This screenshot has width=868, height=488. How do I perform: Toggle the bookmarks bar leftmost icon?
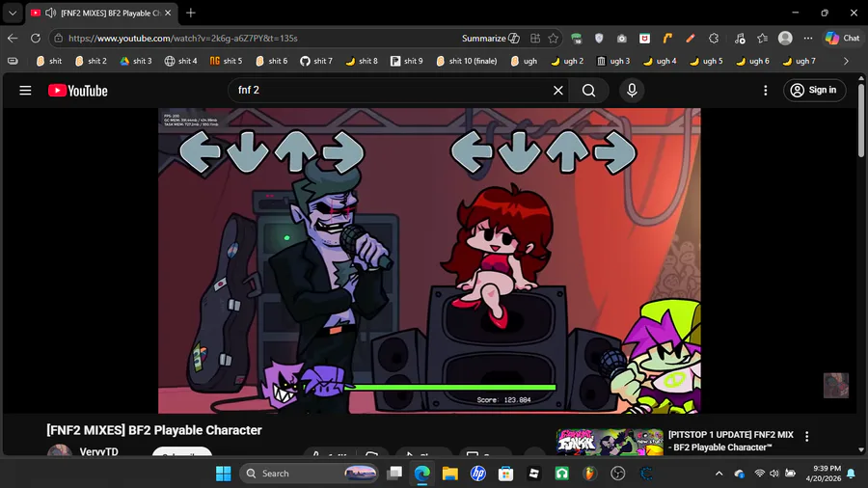point(13,61)
